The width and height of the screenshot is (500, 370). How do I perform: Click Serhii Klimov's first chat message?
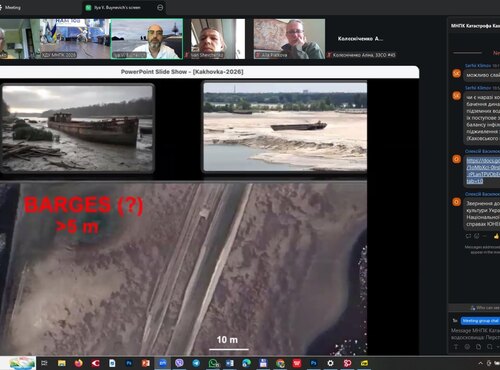click(x=482, y=75)
